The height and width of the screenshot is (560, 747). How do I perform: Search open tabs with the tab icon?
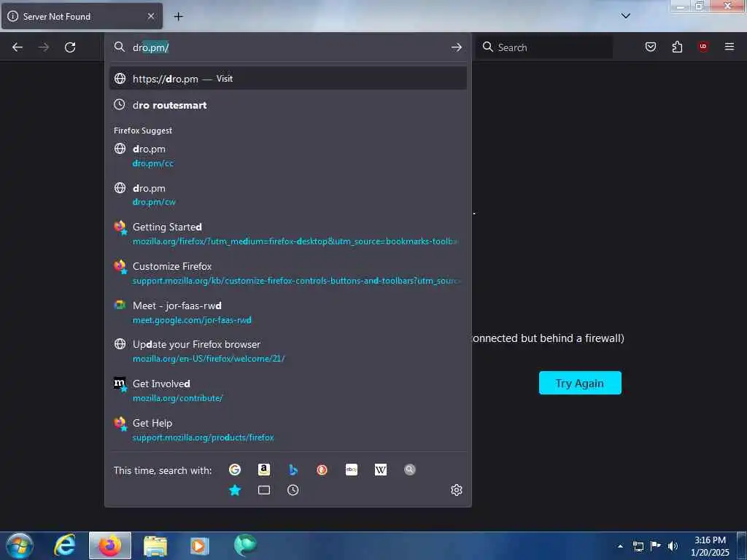[264, 490]
